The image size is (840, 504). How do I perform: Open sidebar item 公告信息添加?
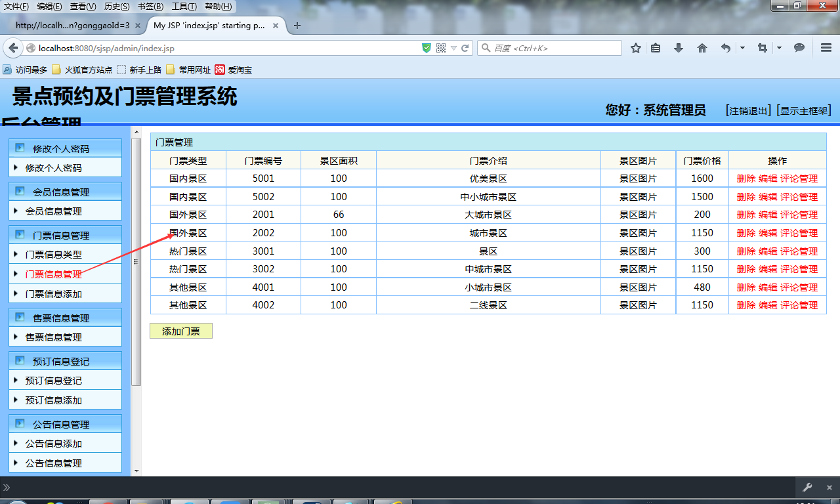tap(54, 444)
